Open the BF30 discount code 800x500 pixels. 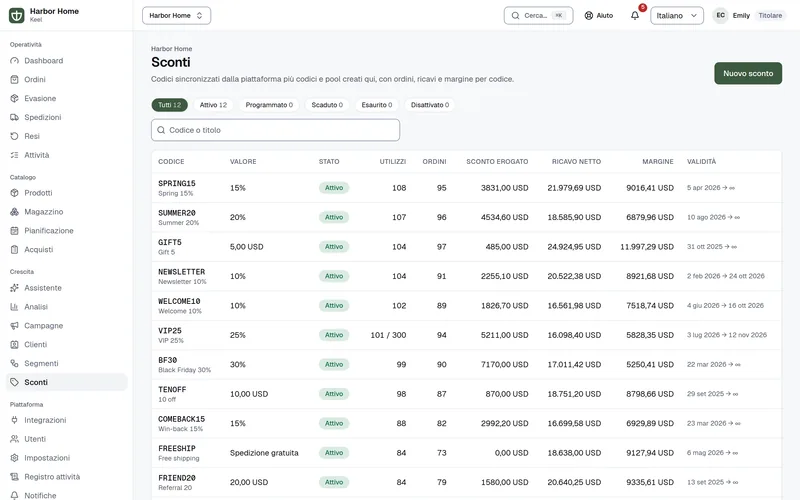[167, 360]
